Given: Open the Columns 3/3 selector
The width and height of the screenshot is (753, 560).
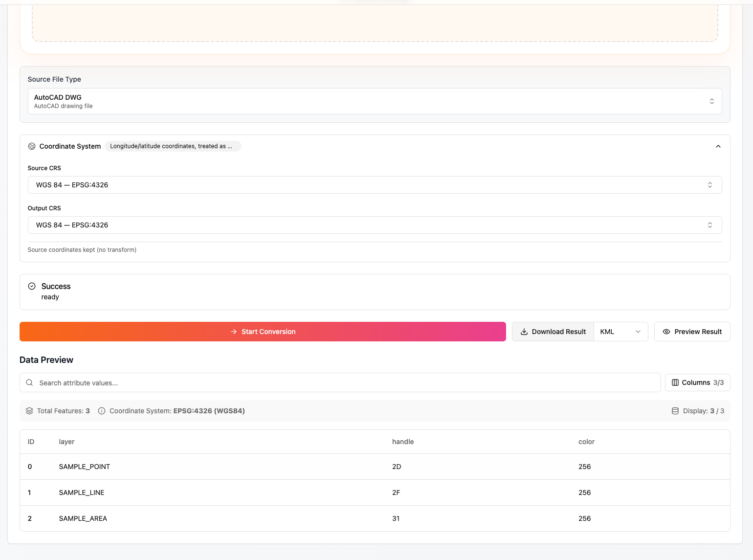Looking at the screenshot, I should pos(697,382).
